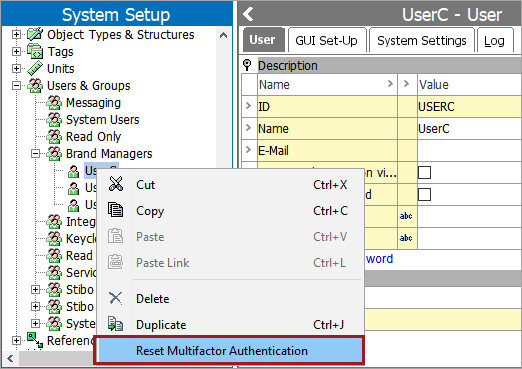The width and height of the screenshot is (522, 369).
Task: Click the Object Types & Structures icon
Action: [35, 34]
